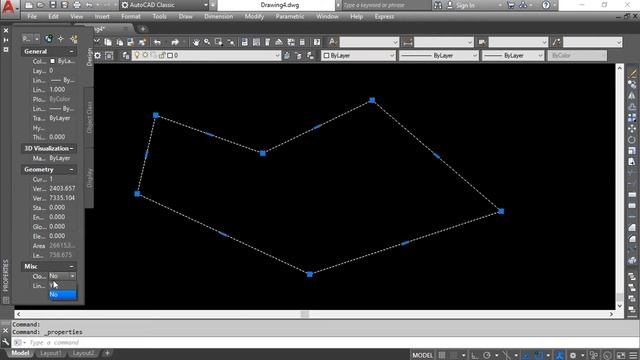Open the File menu
The image size is (640, 360).
32,17
